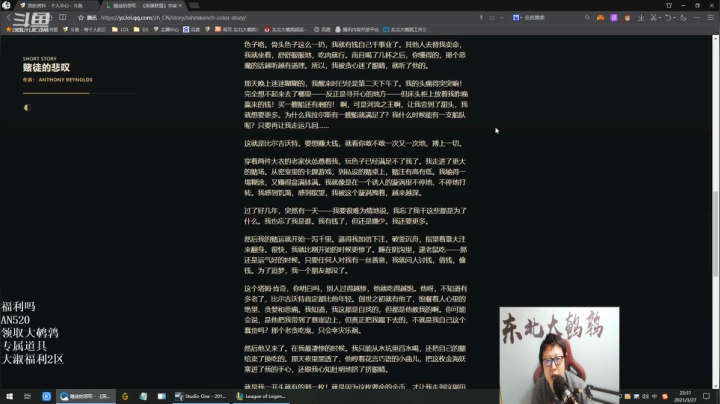Open the file icon app on taskbar
The image size is (720, 404).
pos(143,396)
